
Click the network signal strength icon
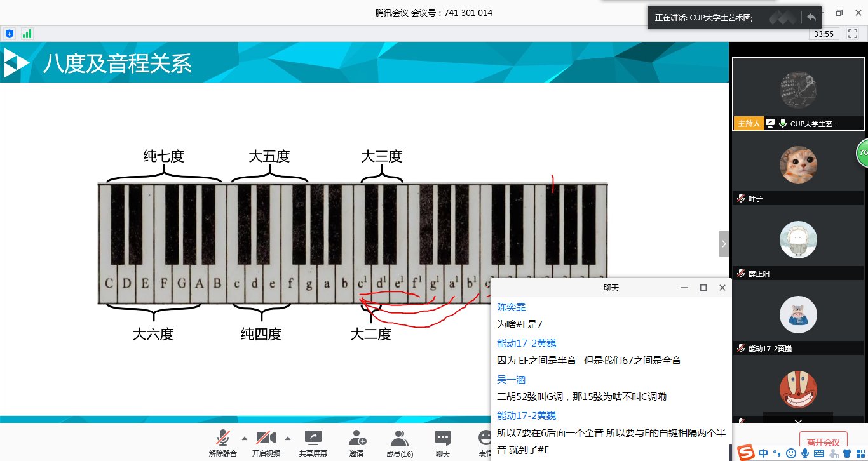(x=27, y=34)
